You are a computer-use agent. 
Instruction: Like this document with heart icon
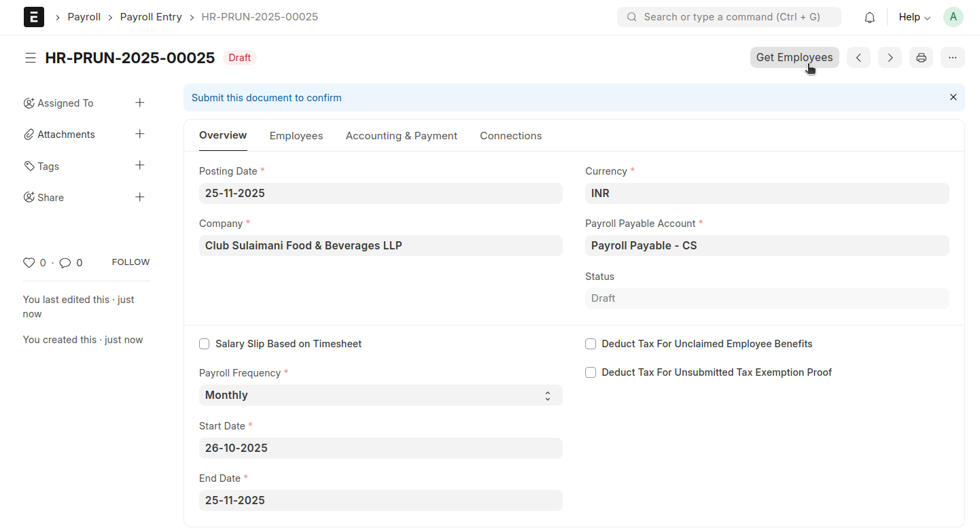[29, 262]
